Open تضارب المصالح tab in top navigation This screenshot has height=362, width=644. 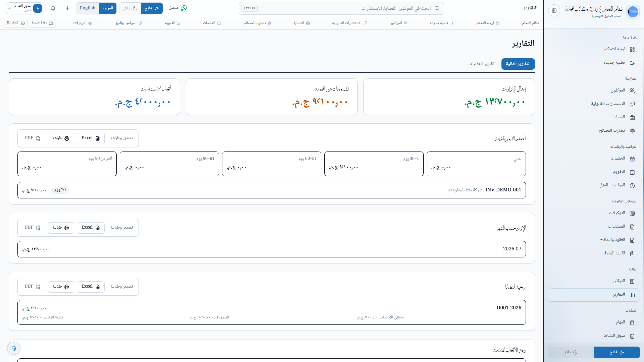point(257,23)
